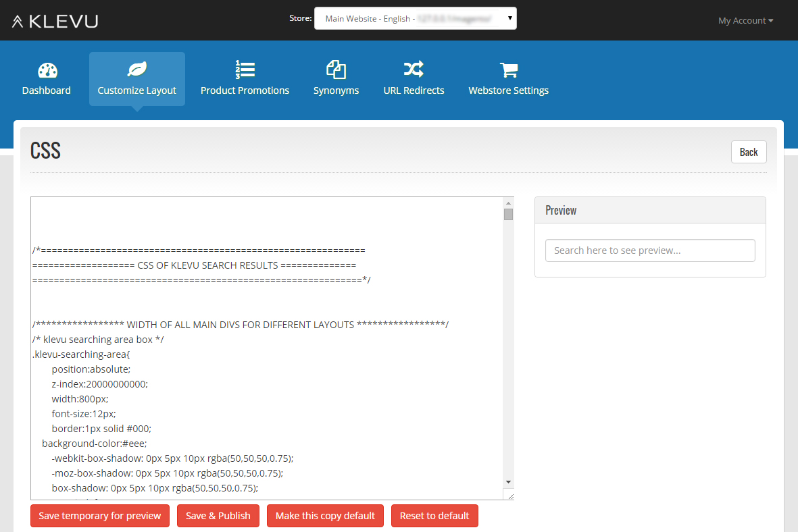Click the 'CSS OF KLEVU SEARCH RESULTS' comment
798x532 pixels.
(207, 265)
